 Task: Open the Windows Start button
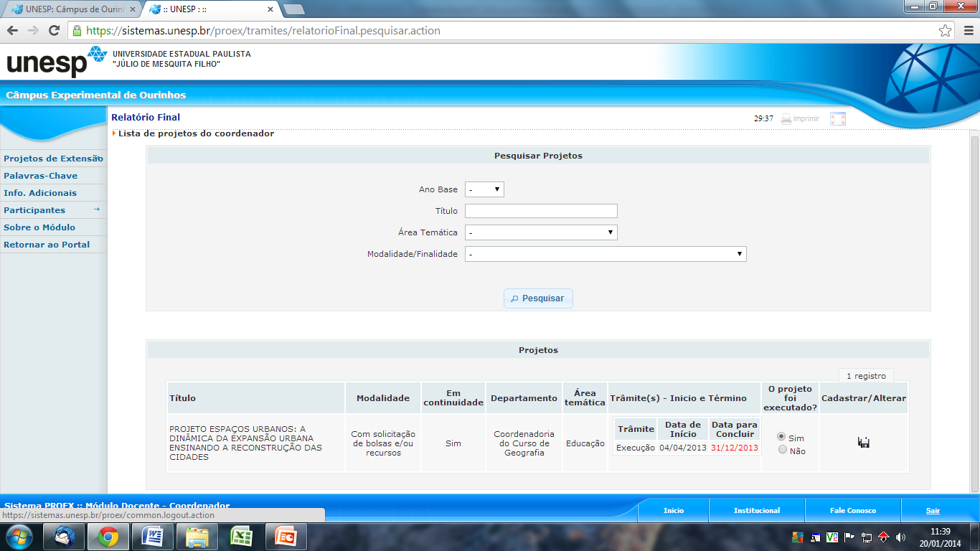(19, 537)
